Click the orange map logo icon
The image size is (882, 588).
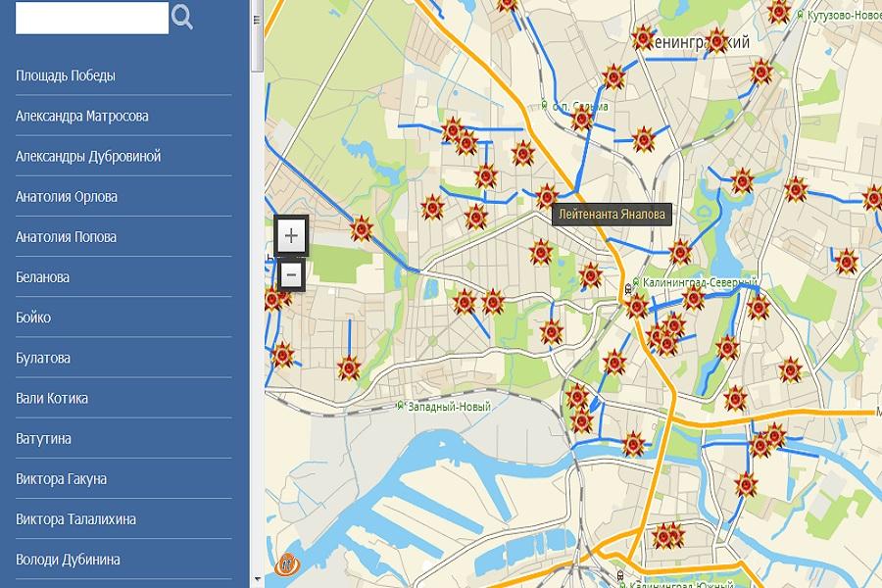coord(287,563)
